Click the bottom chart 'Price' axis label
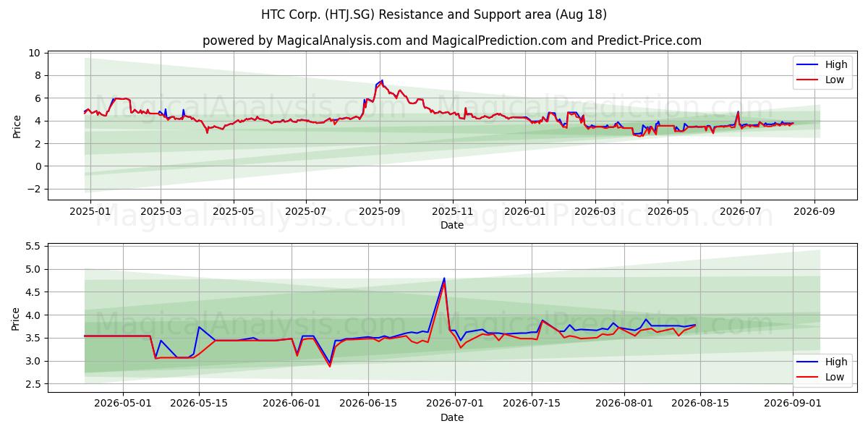Screen dimensions: 868x434 (17, 318)
